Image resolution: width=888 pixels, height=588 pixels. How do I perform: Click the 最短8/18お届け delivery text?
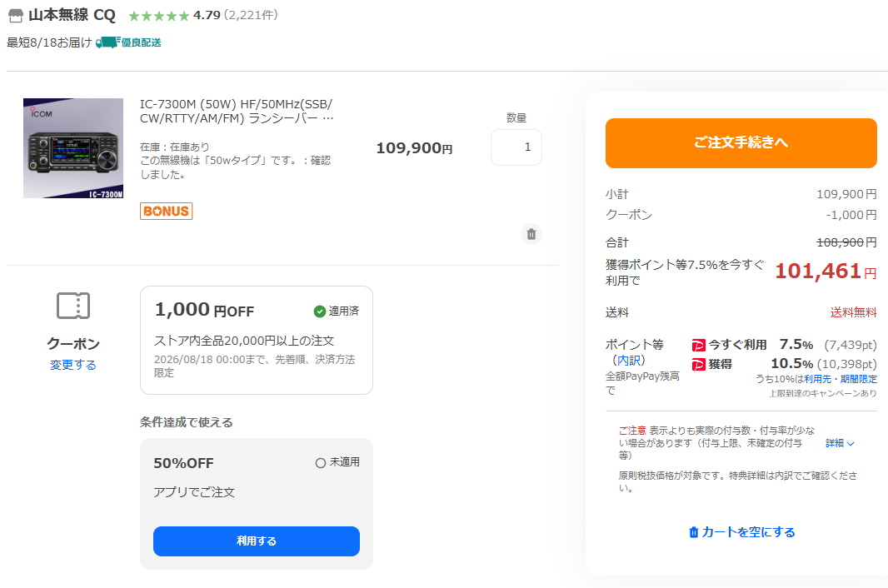tap(48, 42)
